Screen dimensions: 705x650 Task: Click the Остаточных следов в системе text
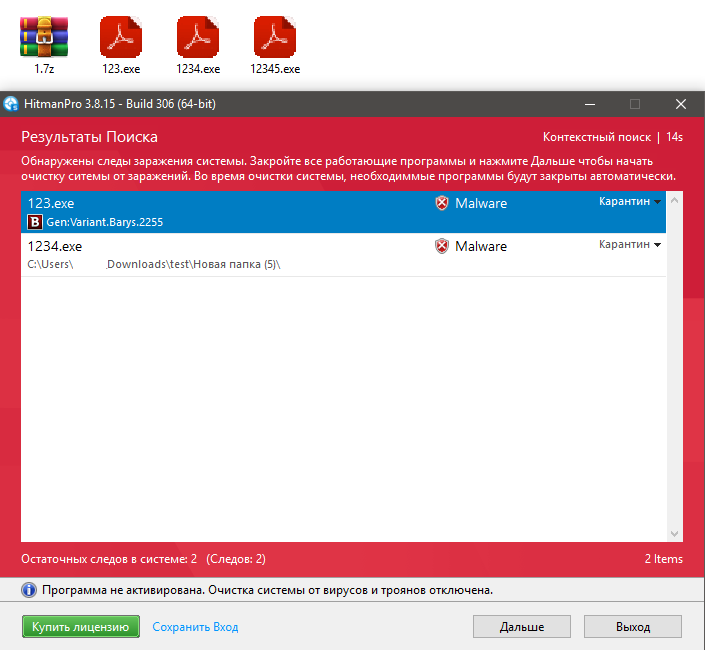(109, 559)
